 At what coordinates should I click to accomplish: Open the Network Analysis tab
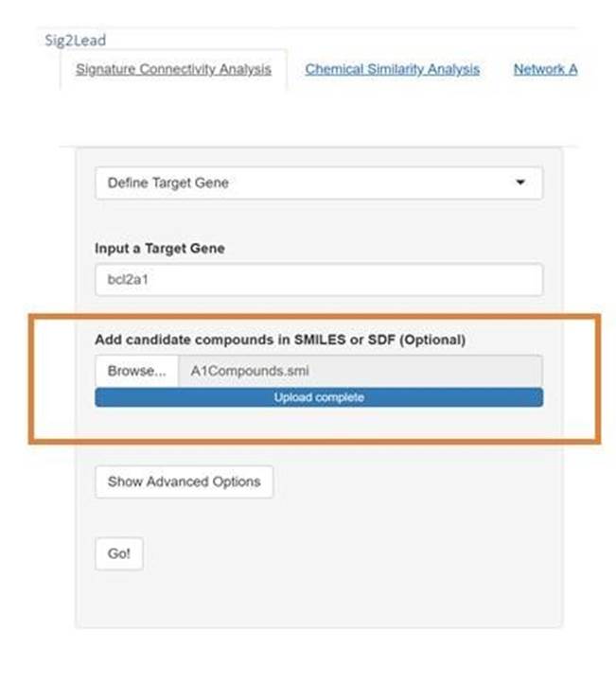point(545,69)
